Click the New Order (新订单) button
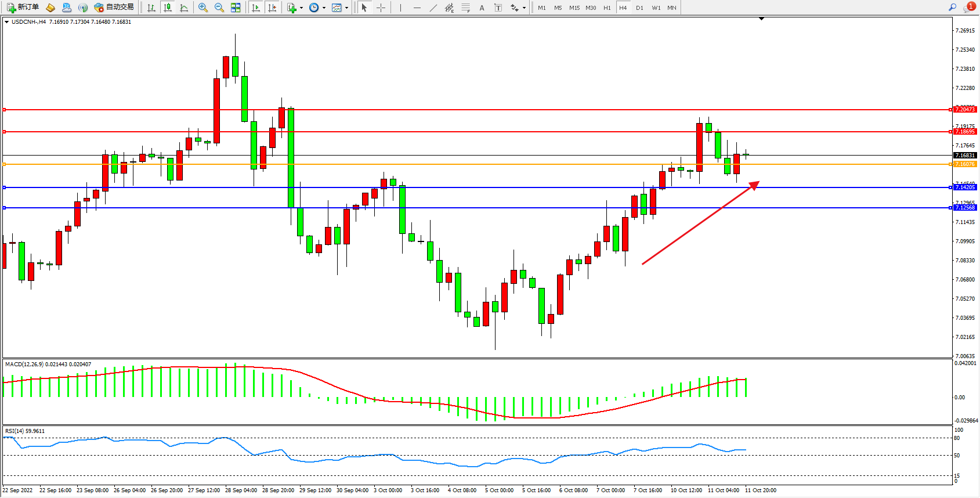 [23, 8]
